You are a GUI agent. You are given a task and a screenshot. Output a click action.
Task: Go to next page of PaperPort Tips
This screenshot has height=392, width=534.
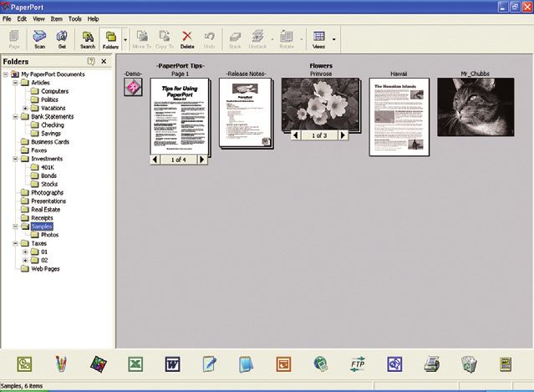click(202, 160)
